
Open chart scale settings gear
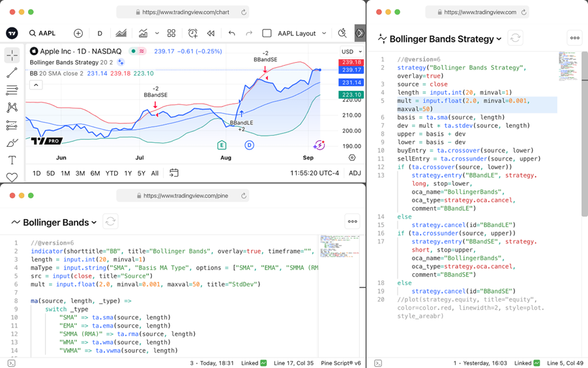click(x=352, y=158)
